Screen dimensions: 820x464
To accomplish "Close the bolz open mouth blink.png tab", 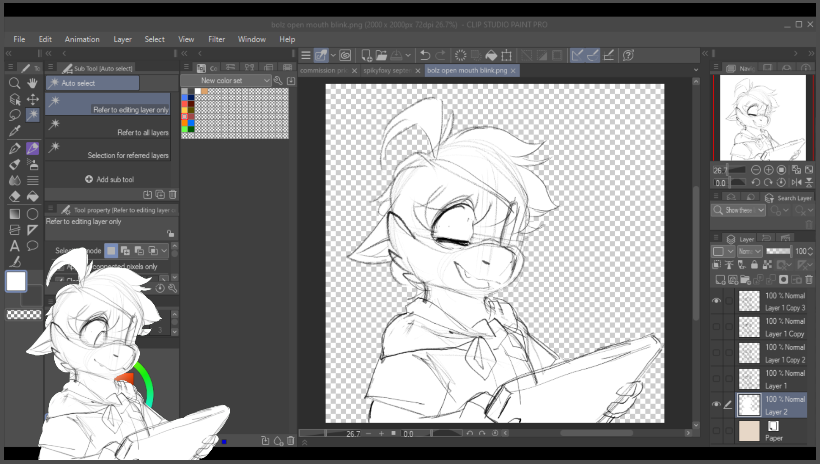I will pos(514,71).
